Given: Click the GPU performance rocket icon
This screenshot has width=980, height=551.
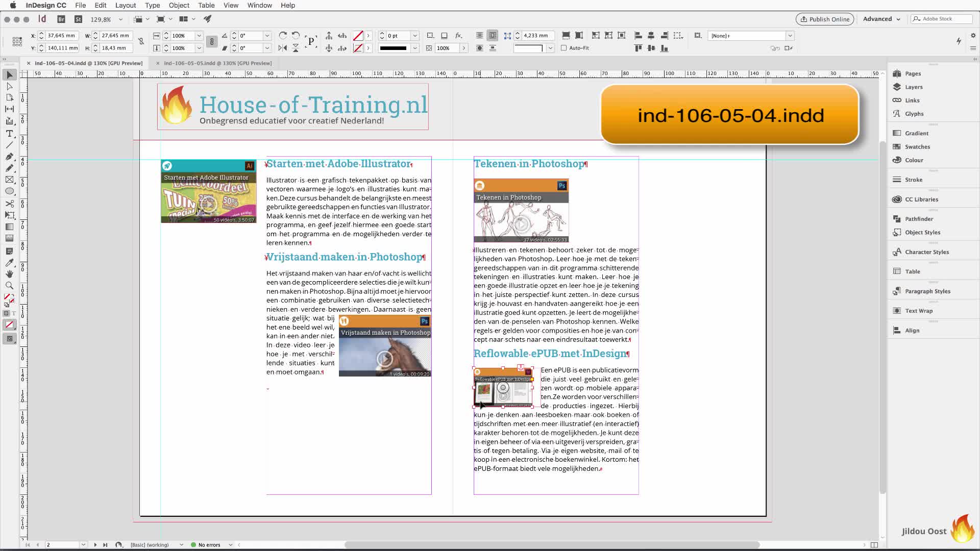Looking at the screenshot, I should coord(207,19).
